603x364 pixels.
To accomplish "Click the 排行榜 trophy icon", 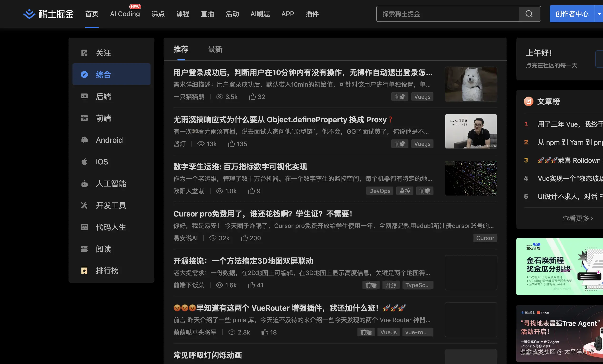I will point(84,270).
